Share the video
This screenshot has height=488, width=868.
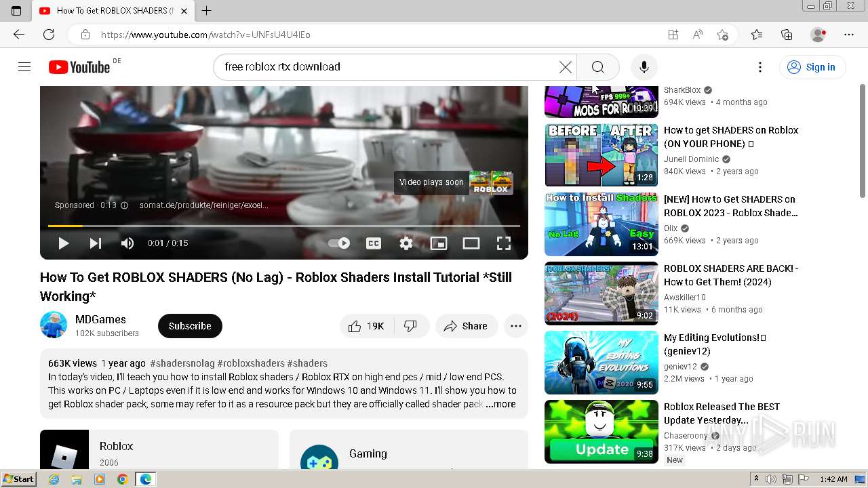click(x=467, y=326)
